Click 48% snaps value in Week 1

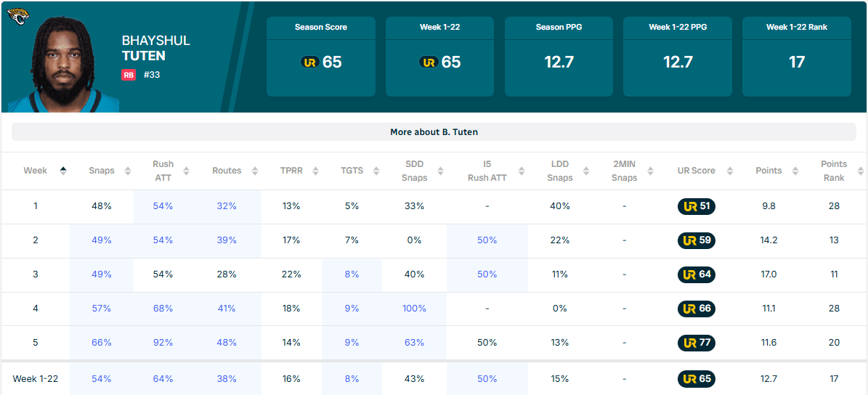click(x=102, y=206)
